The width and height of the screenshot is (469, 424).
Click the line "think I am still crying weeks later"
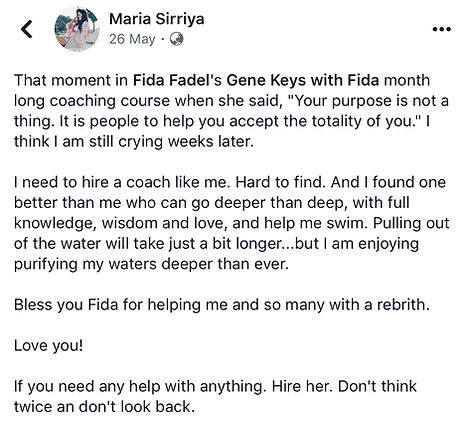point(134,142)
